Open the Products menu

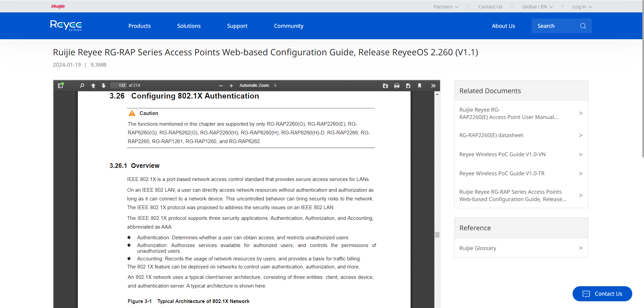click(140, 26)
